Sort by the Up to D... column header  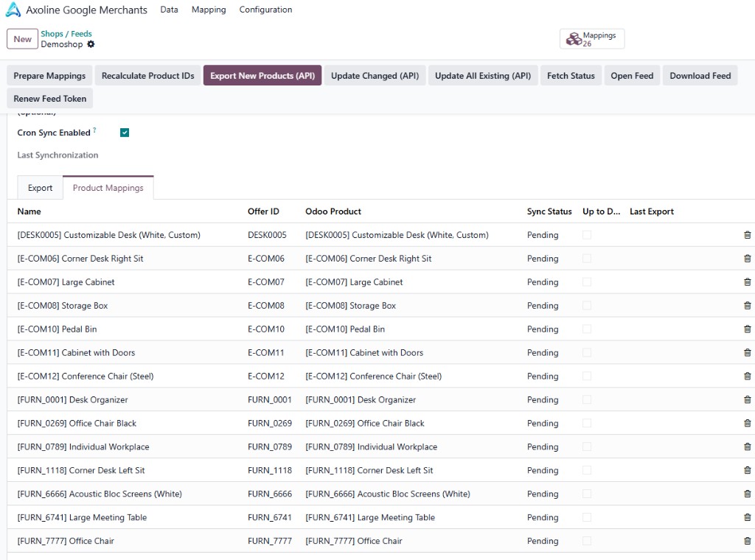pyautogui.click(x=602, y=211)
